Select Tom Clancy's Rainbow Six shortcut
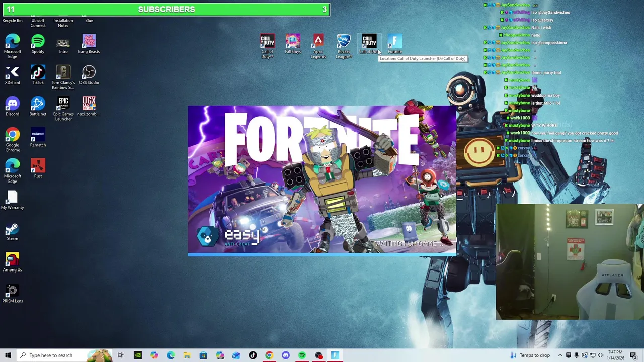 [63, 78]
